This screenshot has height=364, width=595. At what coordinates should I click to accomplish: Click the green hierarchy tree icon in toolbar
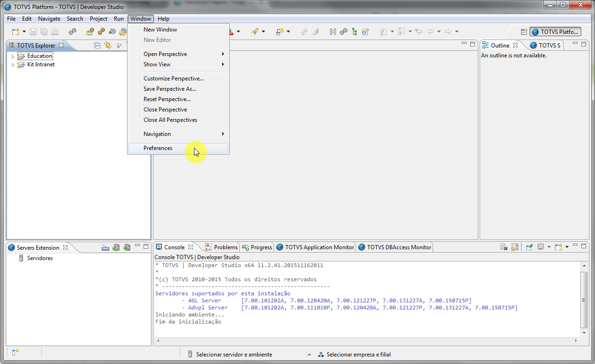point(354,32)
